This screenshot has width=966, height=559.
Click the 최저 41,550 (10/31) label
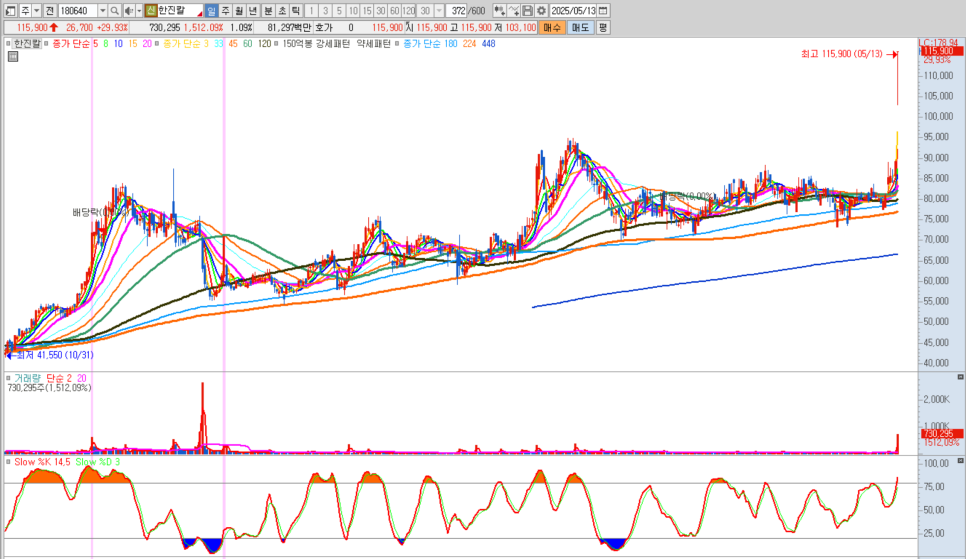(55, 355)
